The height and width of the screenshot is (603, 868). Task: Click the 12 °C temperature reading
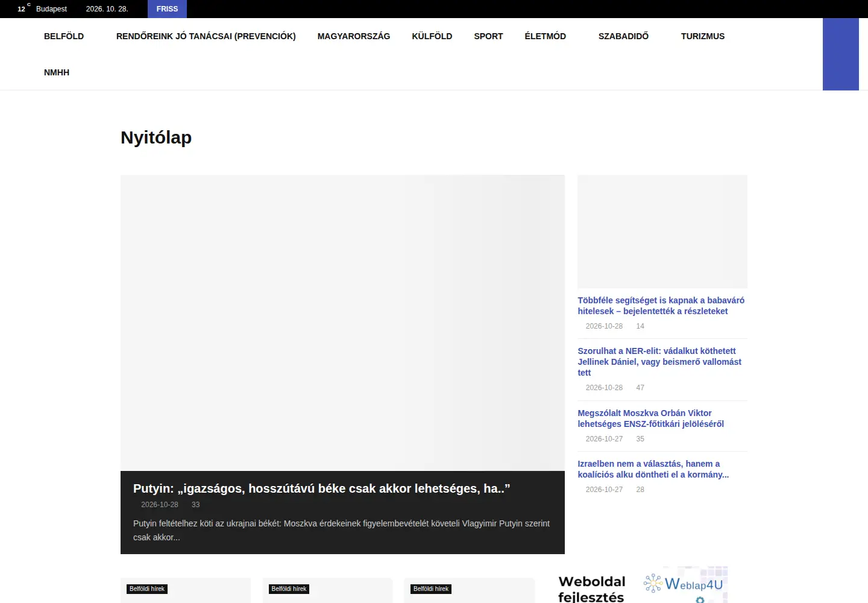tap(24, 8)
